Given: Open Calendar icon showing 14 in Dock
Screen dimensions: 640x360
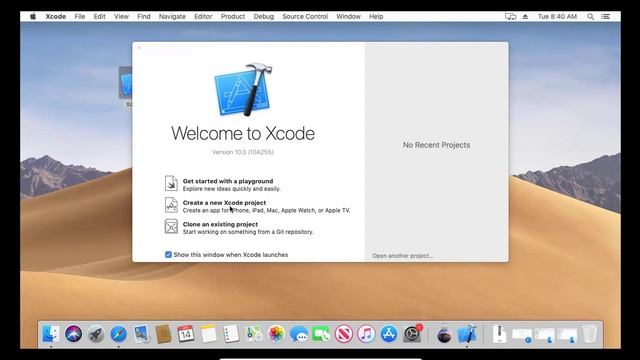Looking at the screenshot, I should point(186,334).
